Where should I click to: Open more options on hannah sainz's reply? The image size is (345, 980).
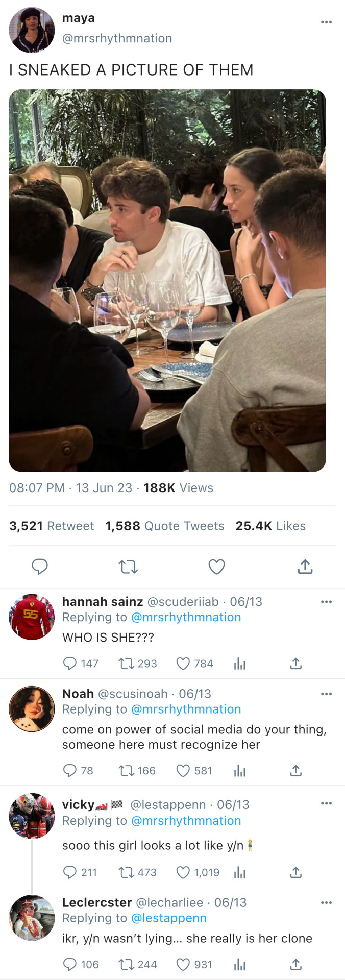(x=326, y=602)
